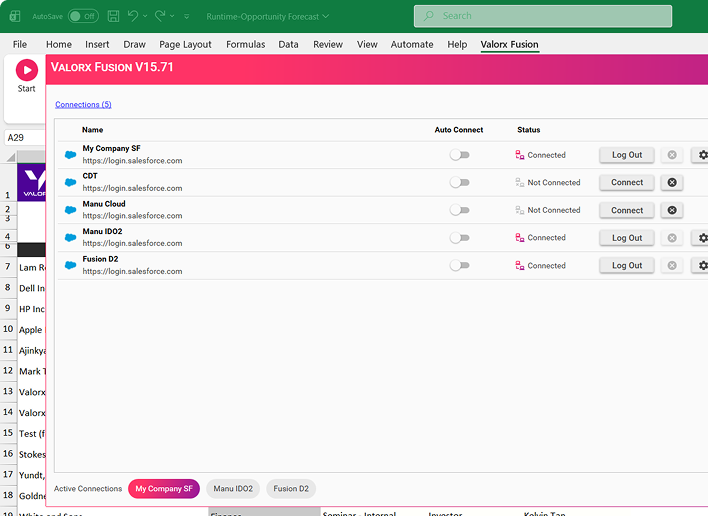Toggle Auto Connect for Manu Cloud

click(x=460, y=210)
